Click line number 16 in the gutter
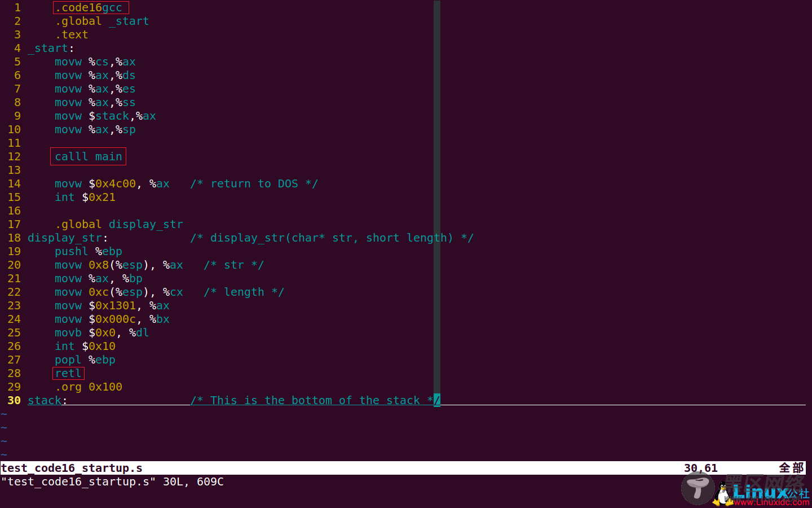Image resolution: width=812 pixels, height=508 pixels. point(14,211)
